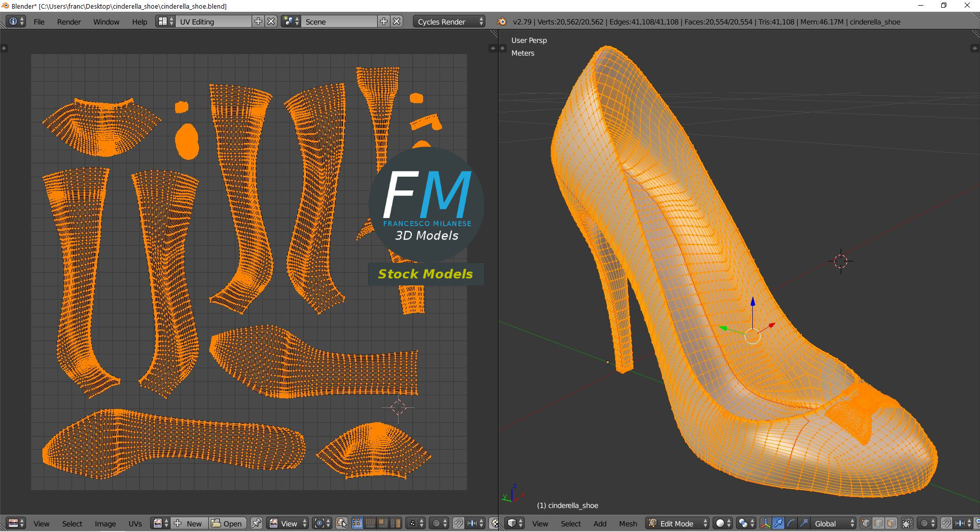Open viewport shading selector
980x532 pixels.
tap(722, 523)
